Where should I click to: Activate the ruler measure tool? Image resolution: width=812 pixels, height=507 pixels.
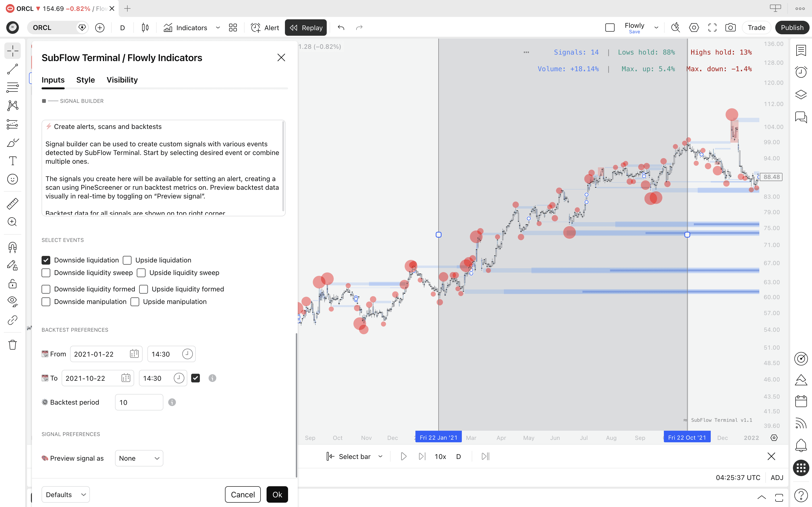12,203
